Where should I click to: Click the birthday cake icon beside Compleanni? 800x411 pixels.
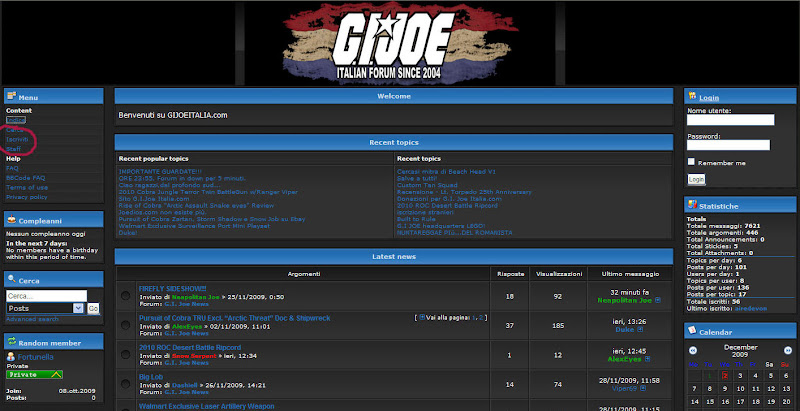tap(11, 220)
